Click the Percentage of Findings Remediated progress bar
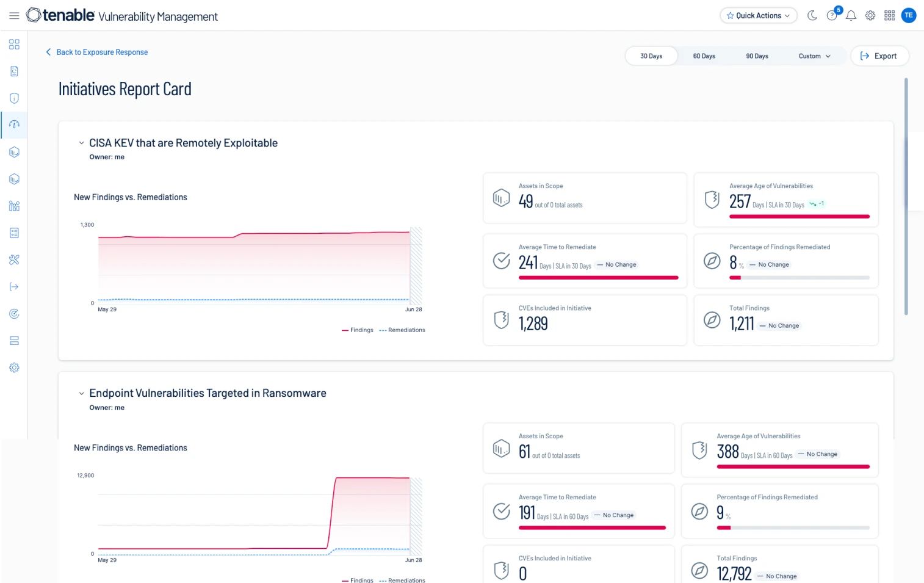 pyautogui.click(x=800, y=278)
